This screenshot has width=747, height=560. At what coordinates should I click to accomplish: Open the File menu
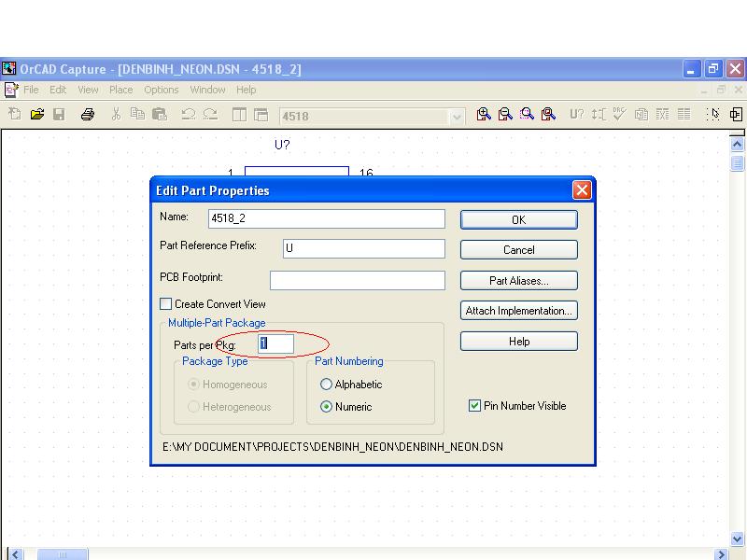(x=31, y=90)
